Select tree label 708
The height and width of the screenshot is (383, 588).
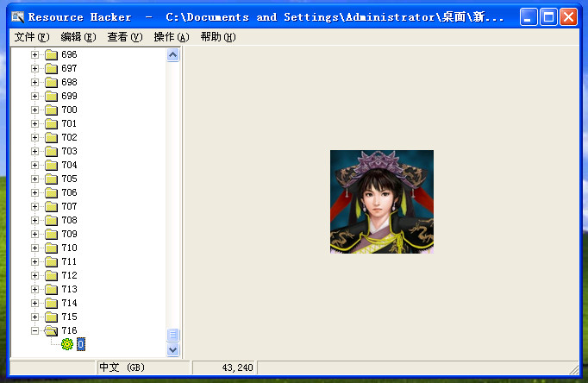tap(69, 220)
